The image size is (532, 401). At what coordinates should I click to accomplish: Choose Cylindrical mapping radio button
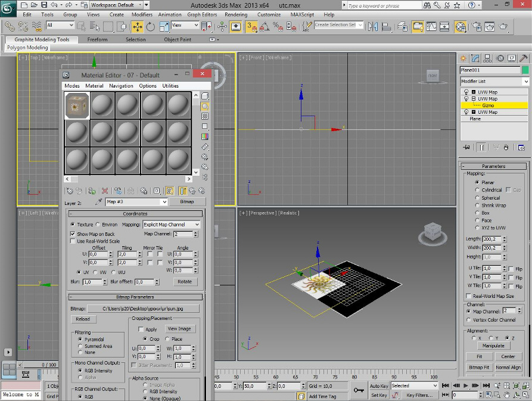477,190
